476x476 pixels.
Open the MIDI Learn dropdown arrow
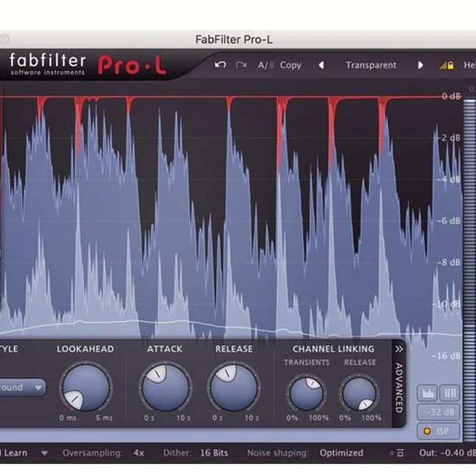[44, 453]
